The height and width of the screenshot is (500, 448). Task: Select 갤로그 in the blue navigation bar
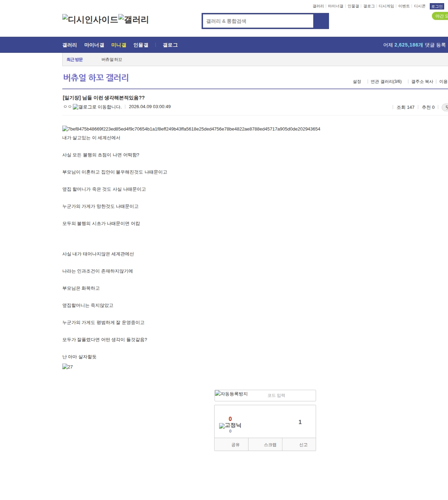170,45
